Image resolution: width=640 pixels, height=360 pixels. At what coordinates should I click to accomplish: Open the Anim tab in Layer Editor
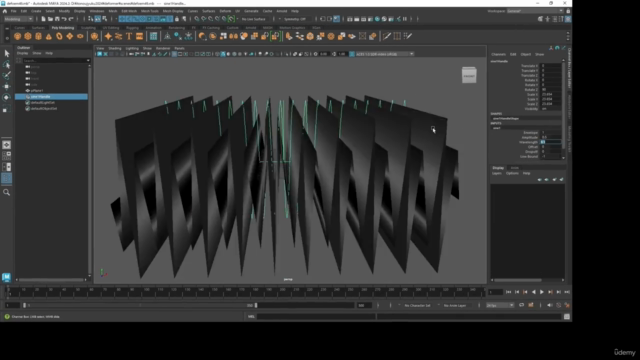pos(515,168)
